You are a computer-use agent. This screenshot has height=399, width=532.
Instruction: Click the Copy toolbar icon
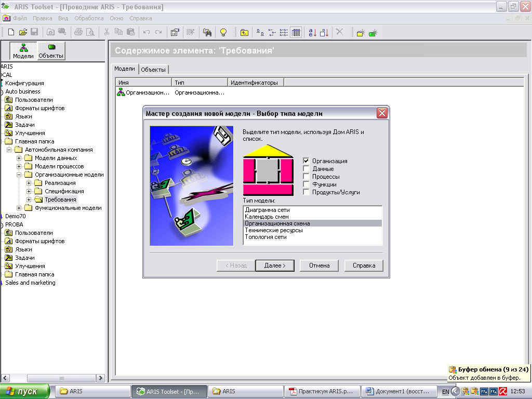point(118,32)
